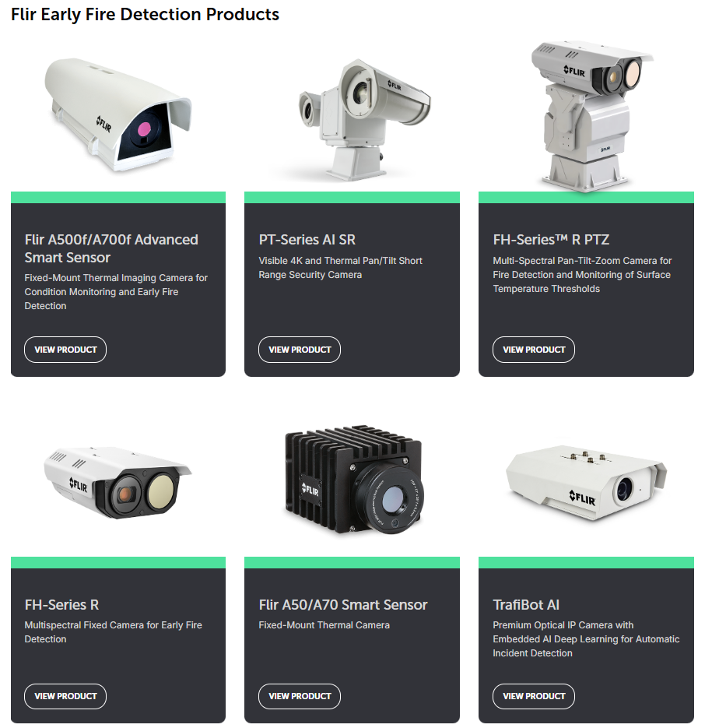View product for Flir A50/A70 Smart Sensor
705x728 pixels.
(x=300, y=696)
